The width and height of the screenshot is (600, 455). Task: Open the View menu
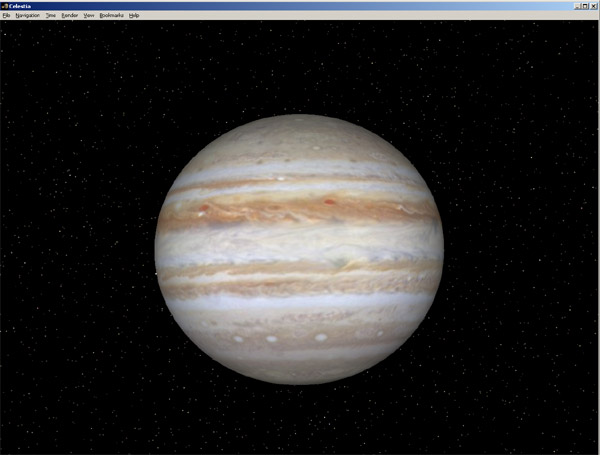pos(89,15)
